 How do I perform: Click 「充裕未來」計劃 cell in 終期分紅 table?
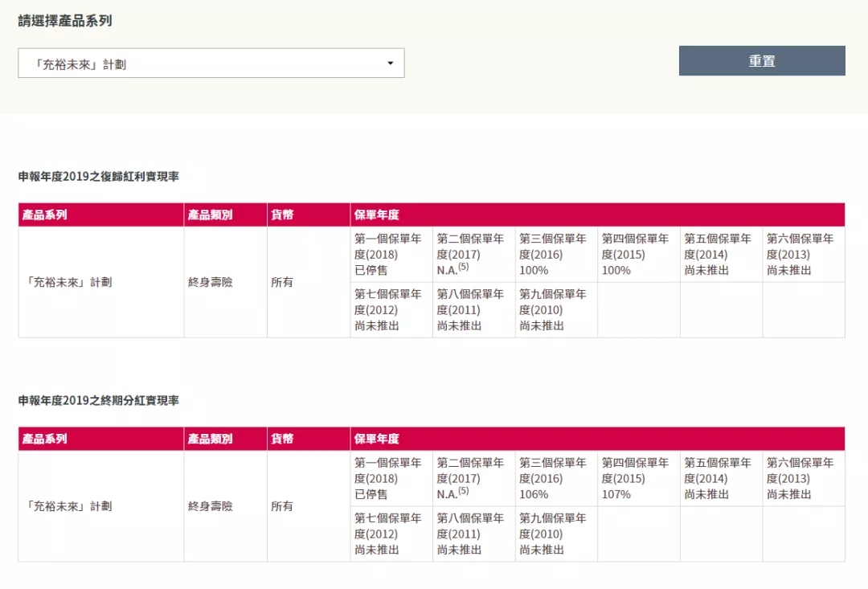point(100,506)
